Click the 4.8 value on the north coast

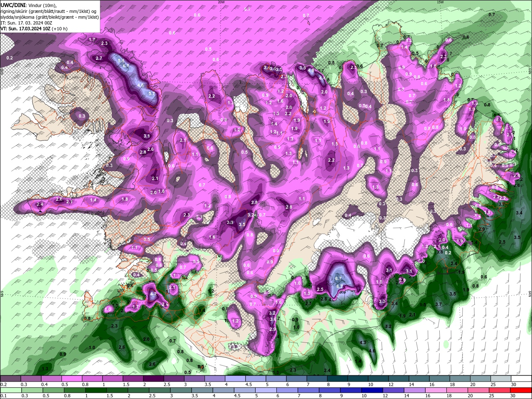(311, 71)
